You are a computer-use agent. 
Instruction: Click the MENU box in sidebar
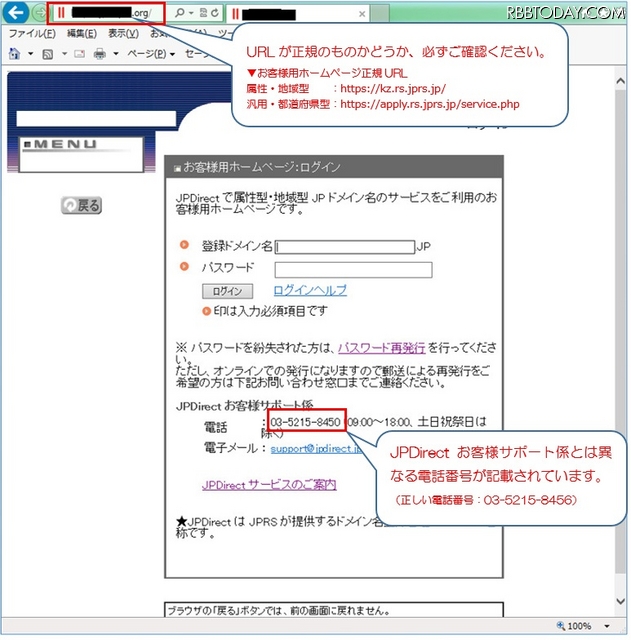coord(81,154)
